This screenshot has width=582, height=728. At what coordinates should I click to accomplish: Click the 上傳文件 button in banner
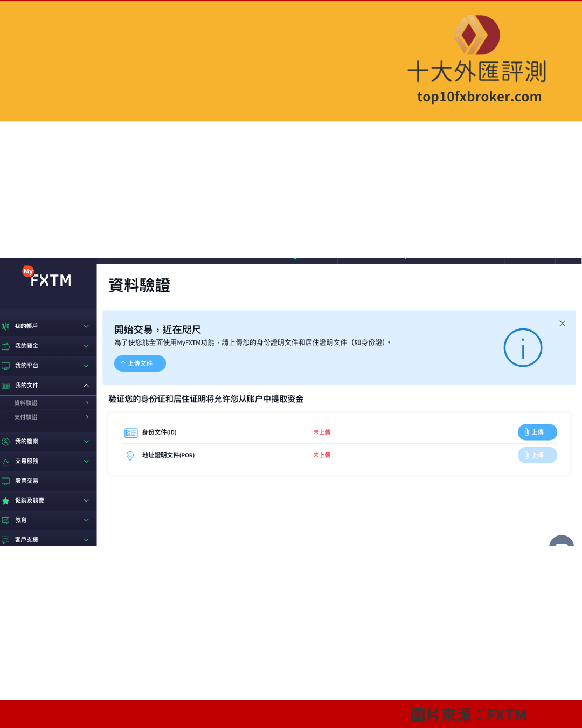pyautogui.click(x=140, y=363)
